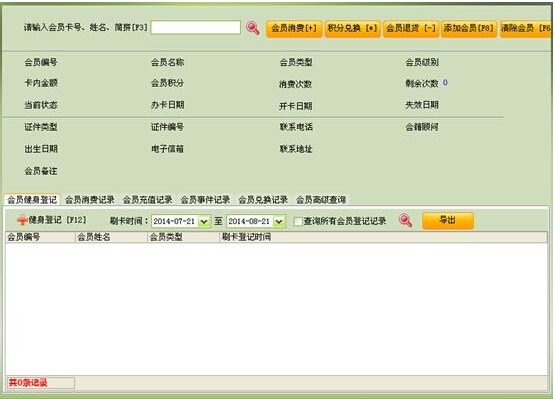Click the 会员退货 [-] button
The height and width of the screenshot is (399, 555).
point(411,28)
